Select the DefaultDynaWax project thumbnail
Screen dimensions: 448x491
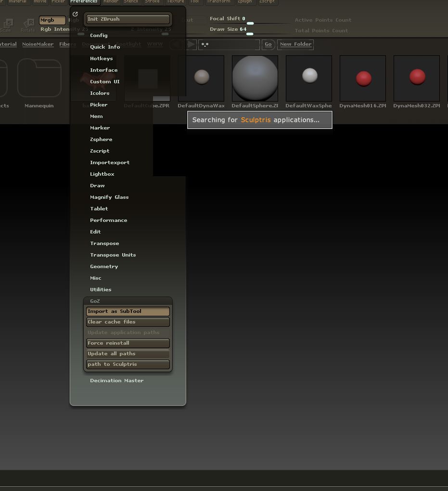click(x=201, y=78)
